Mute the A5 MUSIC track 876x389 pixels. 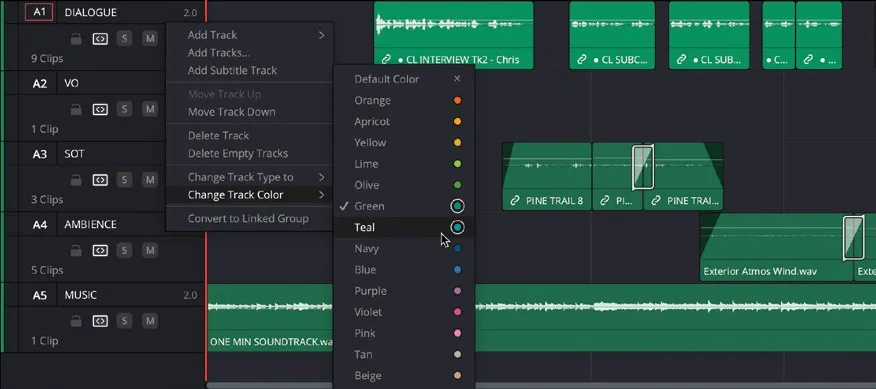pos(149,321)
